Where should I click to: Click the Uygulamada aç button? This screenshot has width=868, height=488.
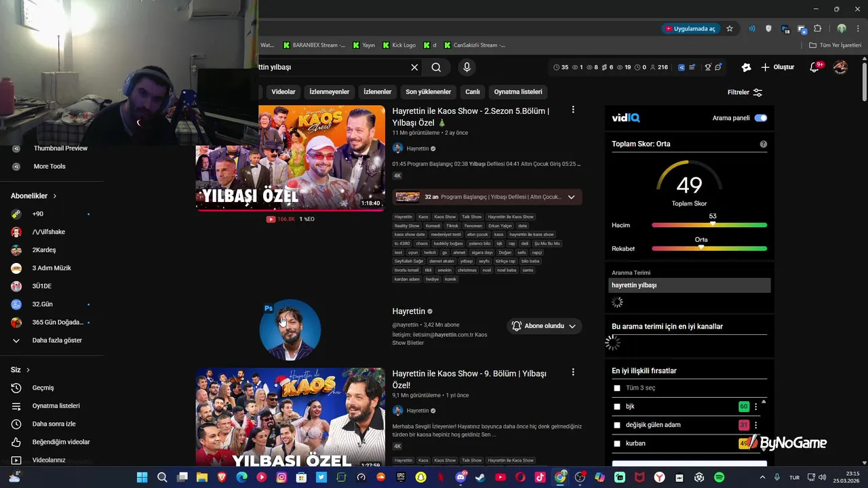(x=690, y=28)
